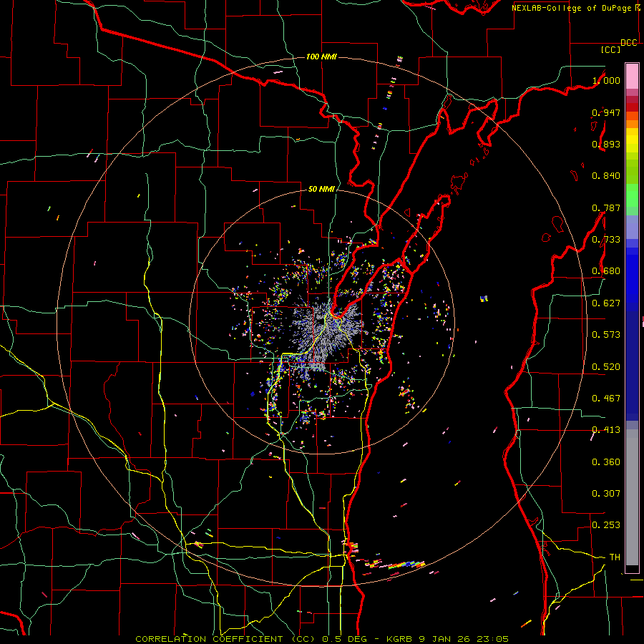Click the 0.733 legend value
644x644 pixels.
coord(606,240)
